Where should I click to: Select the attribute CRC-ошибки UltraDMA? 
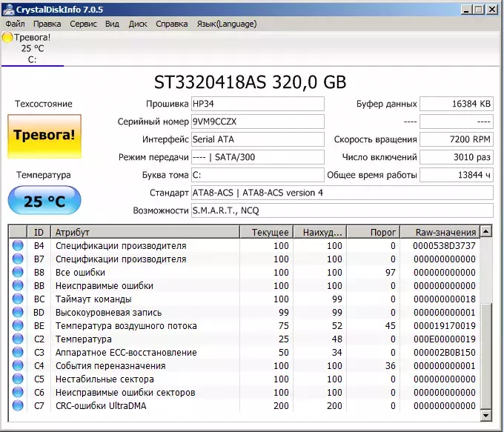[x=101, y=405]
